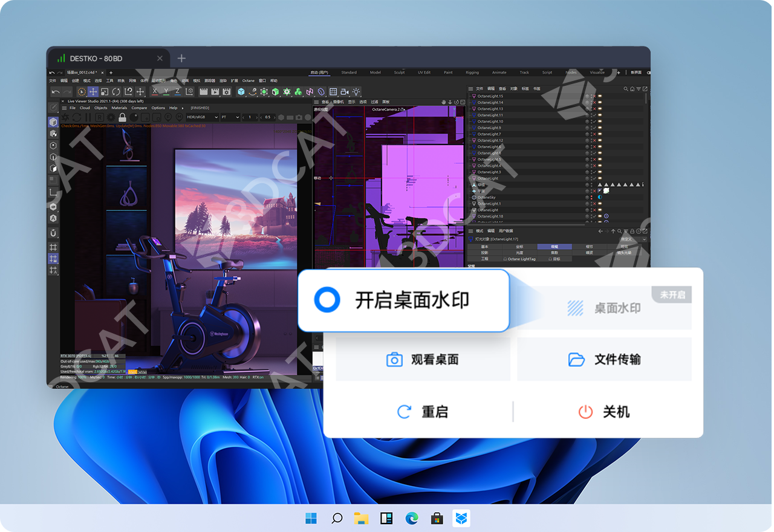
Task: Click the attribute manager up arrow
Action: 613,231
